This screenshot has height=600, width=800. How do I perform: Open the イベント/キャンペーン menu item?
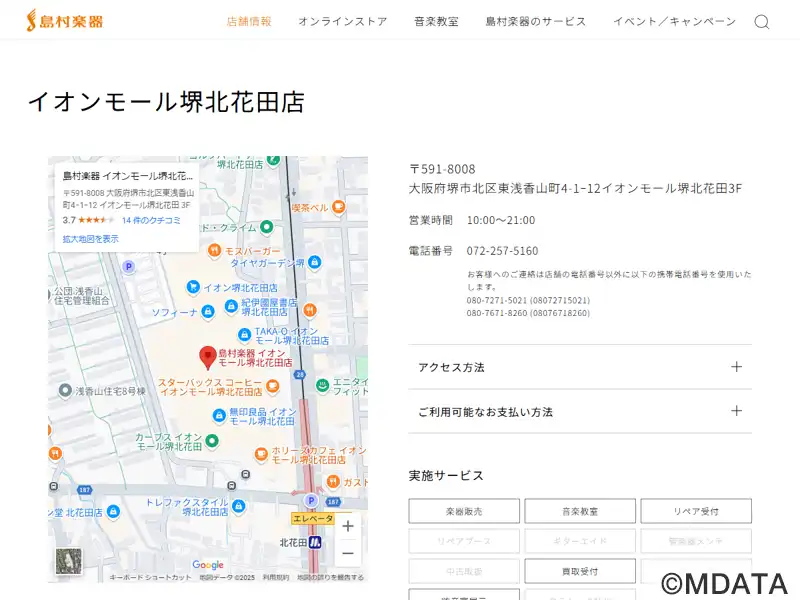click(x=674, y=21)
